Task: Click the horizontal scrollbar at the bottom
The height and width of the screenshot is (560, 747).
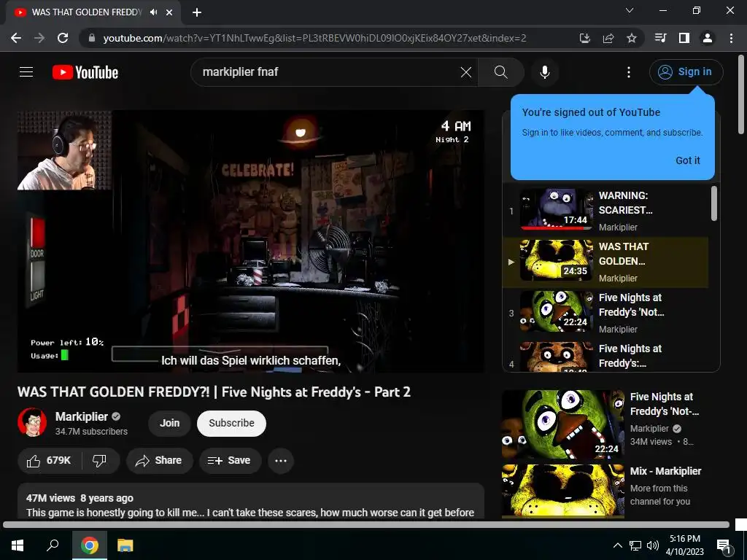Action: 366,525
